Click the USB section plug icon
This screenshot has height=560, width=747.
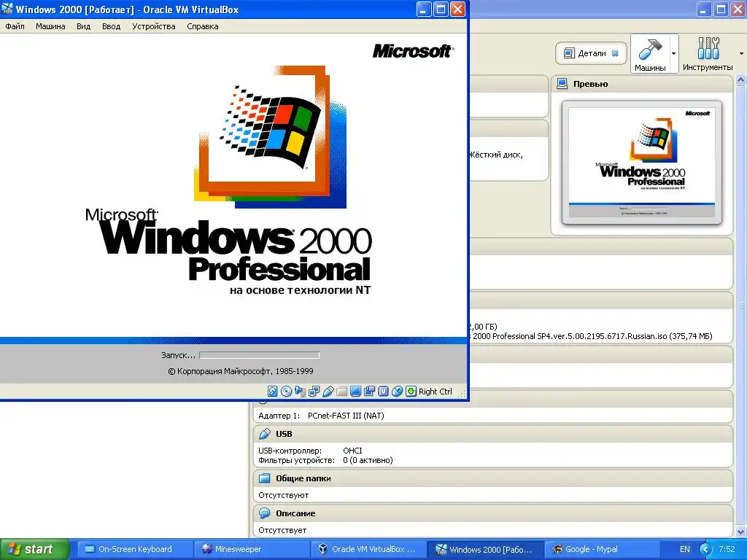pos(264,434)
